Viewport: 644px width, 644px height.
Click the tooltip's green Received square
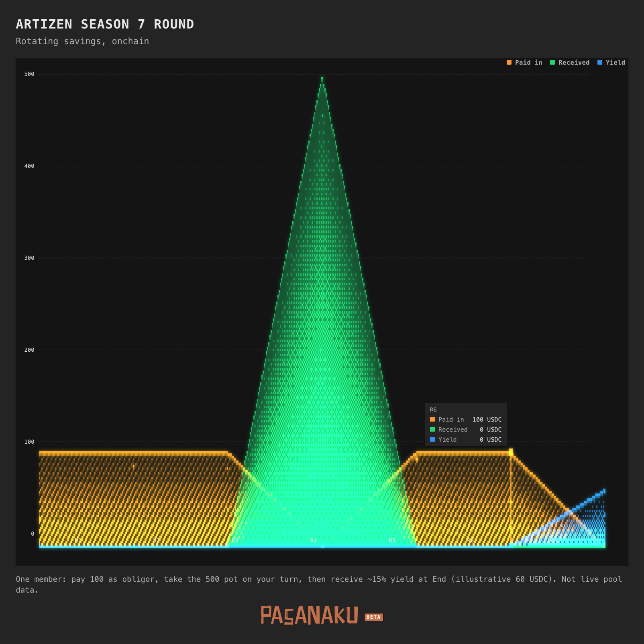coord(432,429)
